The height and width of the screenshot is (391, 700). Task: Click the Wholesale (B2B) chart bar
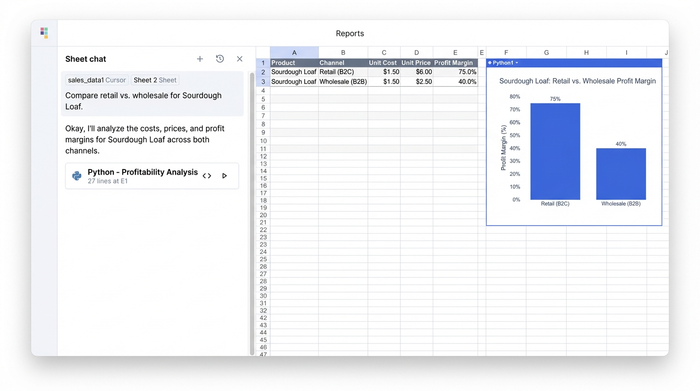[621, 174]
